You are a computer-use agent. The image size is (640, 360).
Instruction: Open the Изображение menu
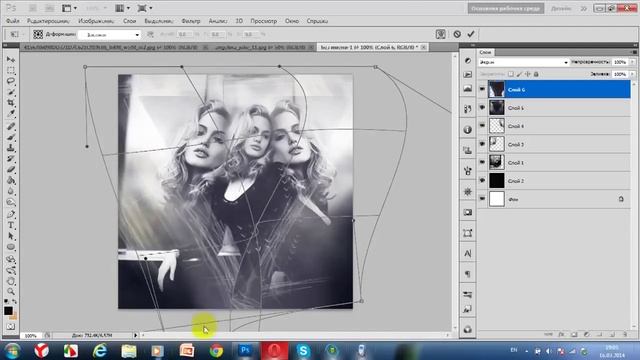(96, 21)
